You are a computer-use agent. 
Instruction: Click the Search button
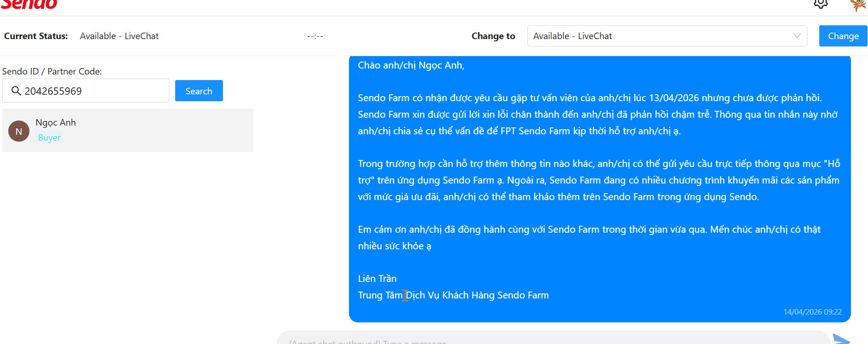tap(199, 91)
